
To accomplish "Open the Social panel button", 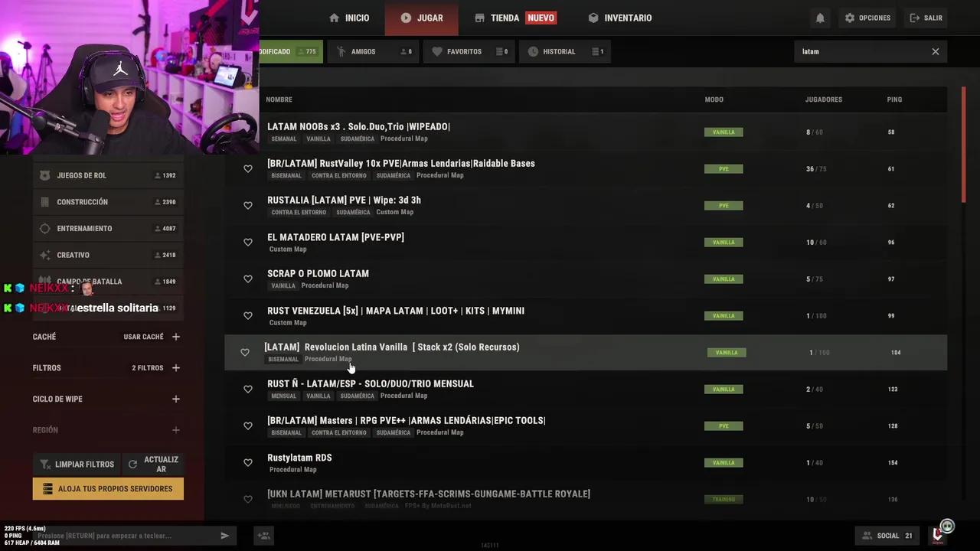I will (x=887, y=536).
